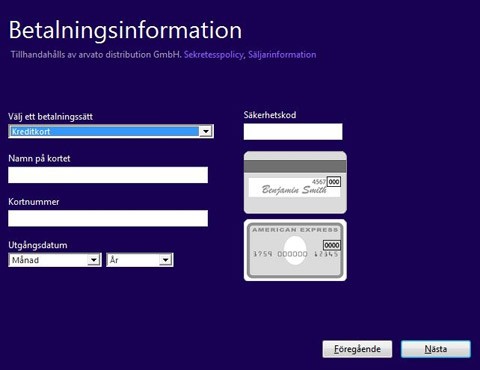Viewport: 480px width, 370px height.
Task: Click the Säkerhetskod label text
Action: click(x=270, y=115)
